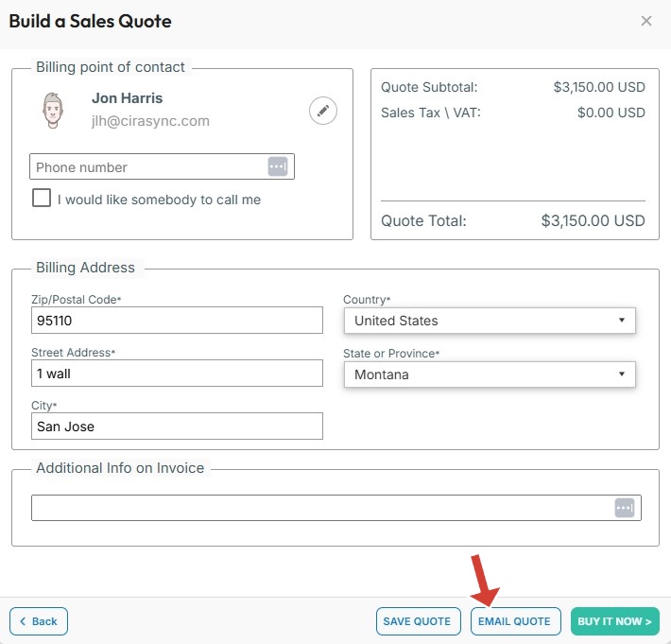
Task: Click the ellipsis icon in Phone number field
Action: pos(277,166)
